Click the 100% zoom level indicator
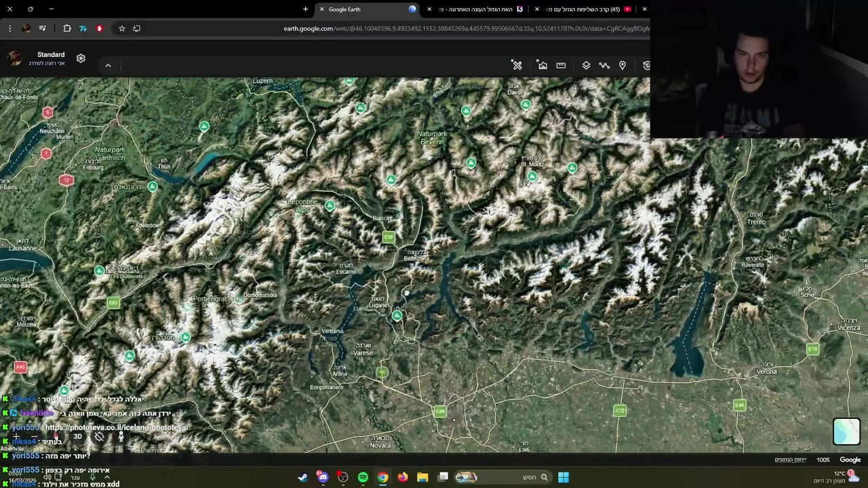 (x=823, y=460)
